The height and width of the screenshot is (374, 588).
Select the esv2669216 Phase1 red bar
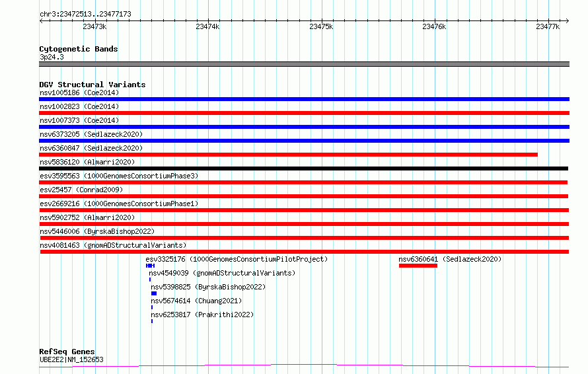pos(304,210)
